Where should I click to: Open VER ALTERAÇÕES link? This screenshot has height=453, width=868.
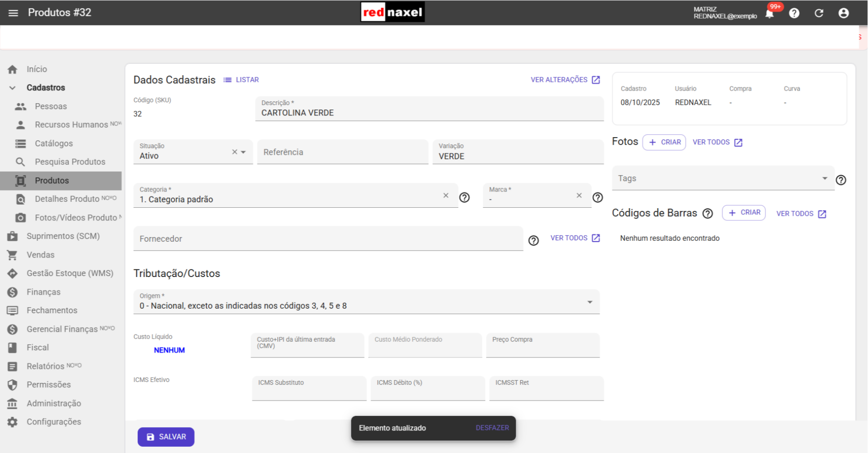[x=565, y=80]
